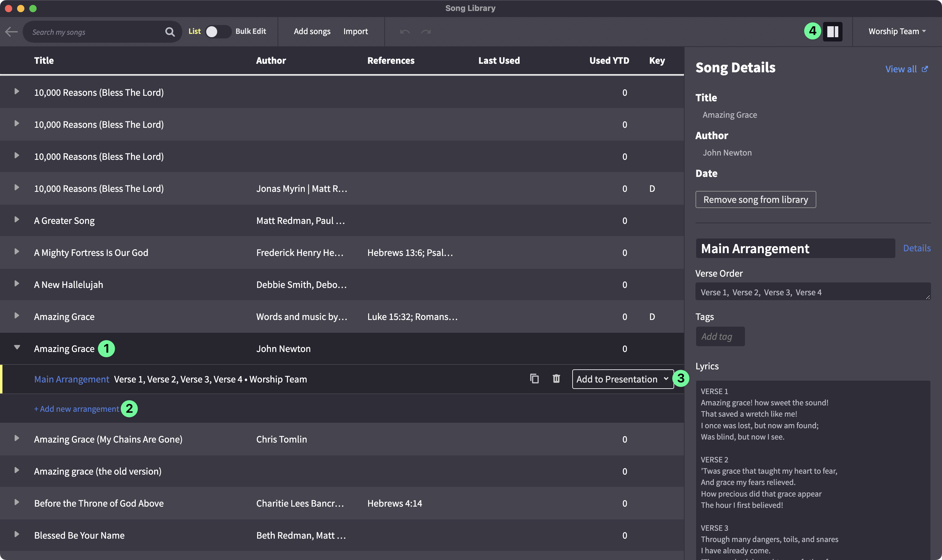Sort by the Key column header
The image size is (942, 560).
tap(657, 60)
